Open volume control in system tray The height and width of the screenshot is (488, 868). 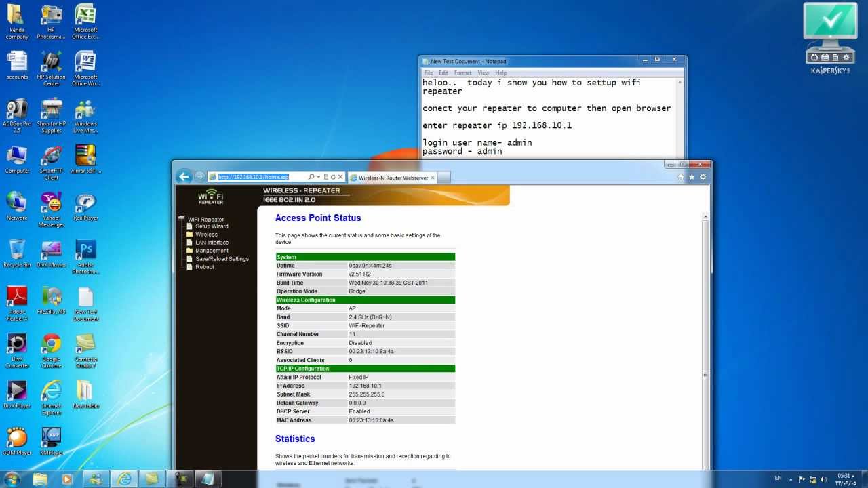823,479
